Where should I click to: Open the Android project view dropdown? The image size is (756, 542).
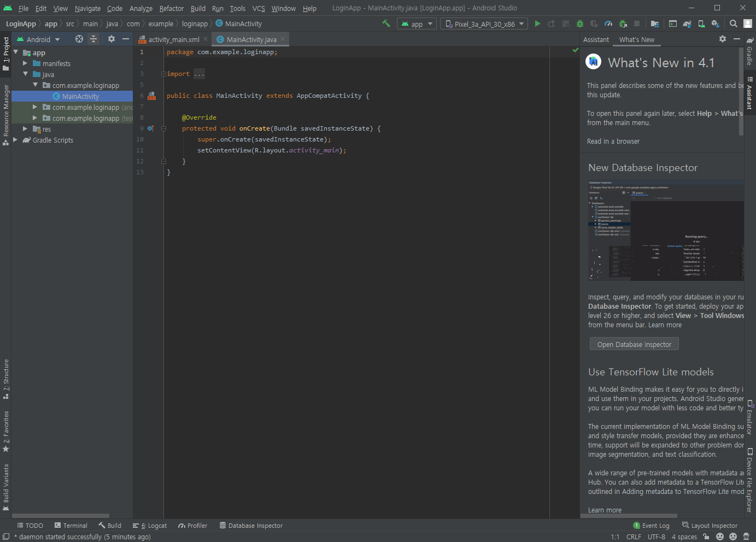click(x=38, y=39)
